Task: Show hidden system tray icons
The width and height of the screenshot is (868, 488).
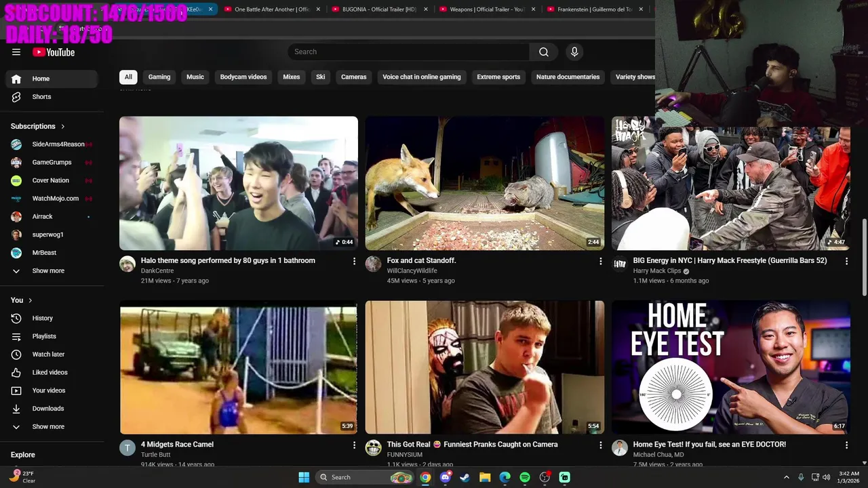Action: click(x=787, y=477)
